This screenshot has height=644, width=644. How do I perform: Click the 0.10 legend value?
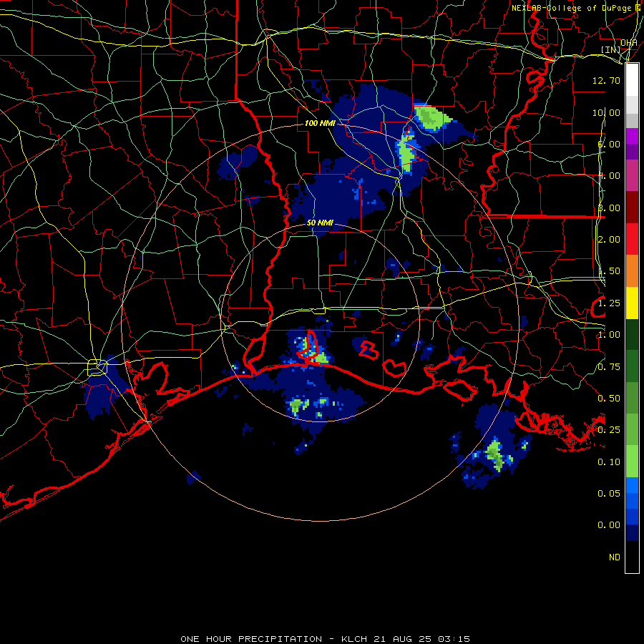609,462
